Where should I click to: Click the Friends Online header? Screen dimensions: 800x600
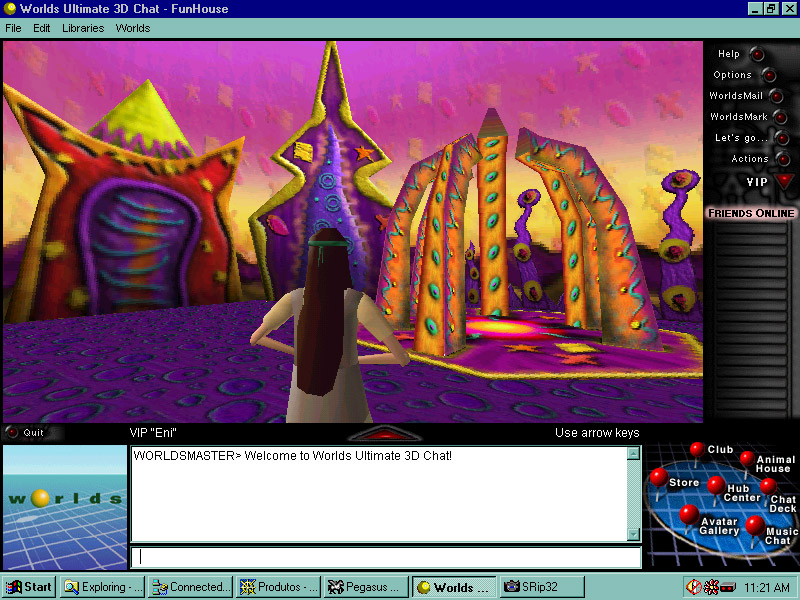pos(751,213)
